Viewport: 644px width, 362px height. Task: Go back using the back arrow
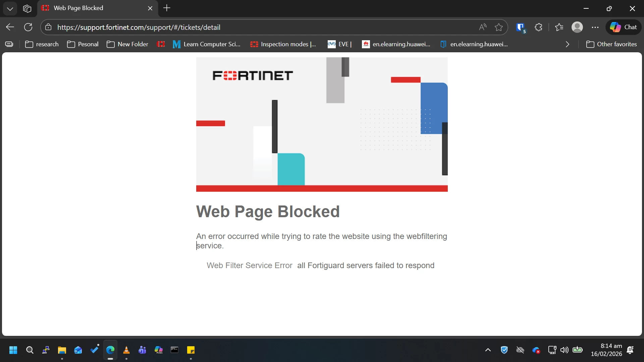[x=10, y=27]
